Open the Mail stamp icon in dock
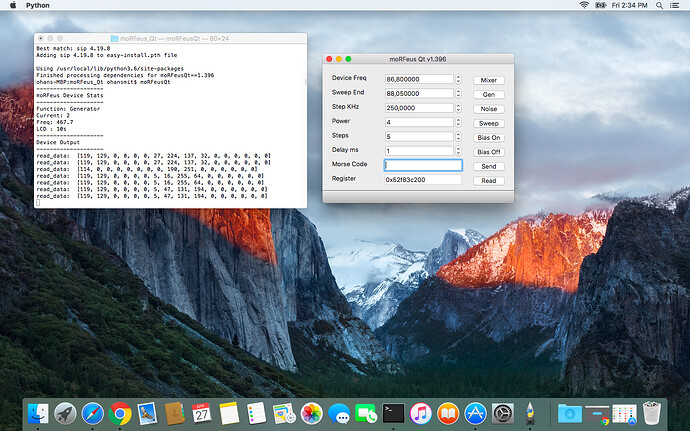The image size is (690, 431). point(147,413)
